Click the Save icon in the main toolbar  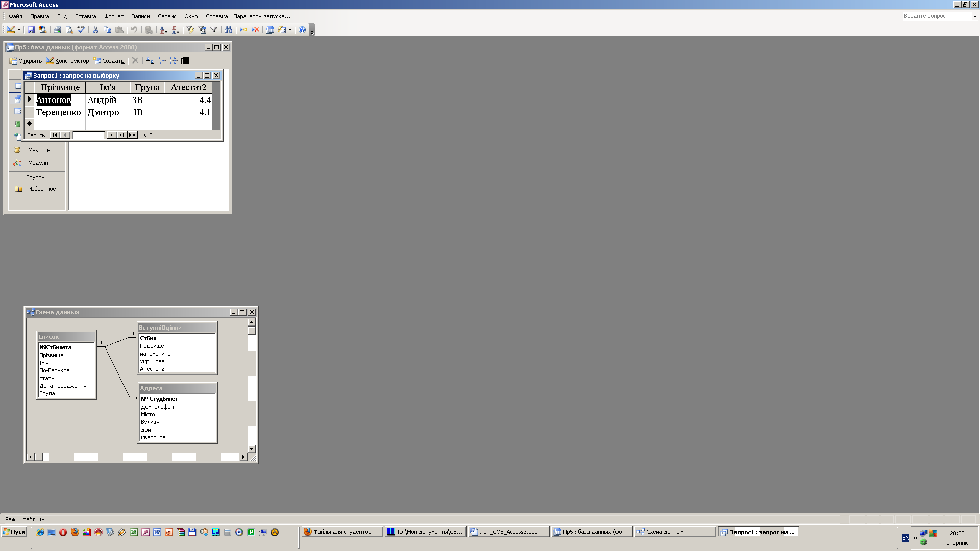click(x=31, y=30)
